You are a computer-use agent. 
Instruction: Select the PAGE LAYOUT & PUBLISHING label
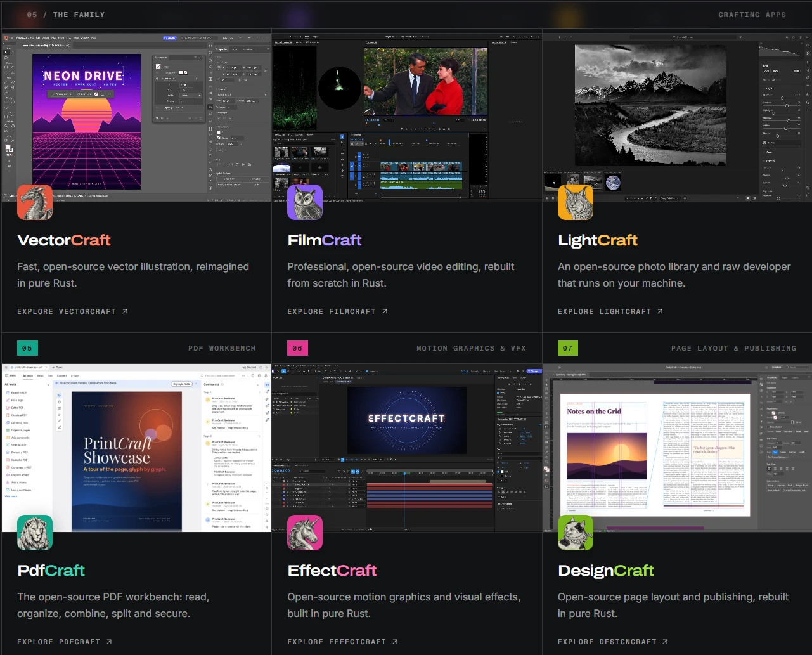(x=733, y=348)
